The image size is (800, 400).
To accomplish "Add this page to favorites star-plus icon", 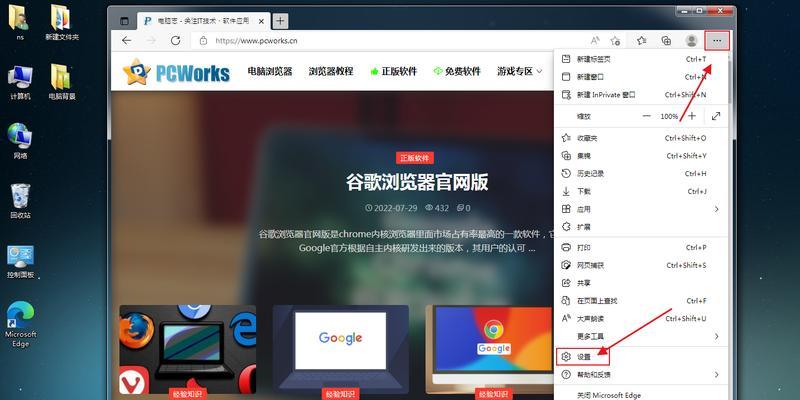I will 616,41.
